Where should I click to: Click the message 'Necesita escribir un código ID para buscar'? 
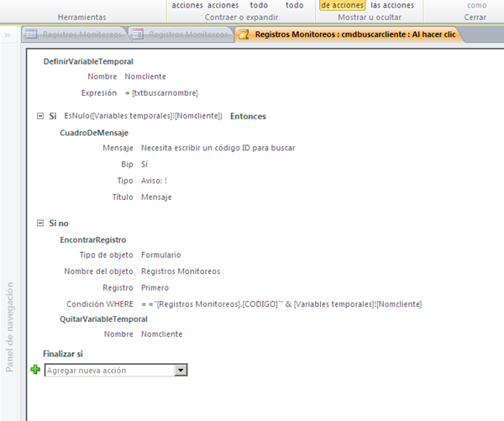point(218,148)
